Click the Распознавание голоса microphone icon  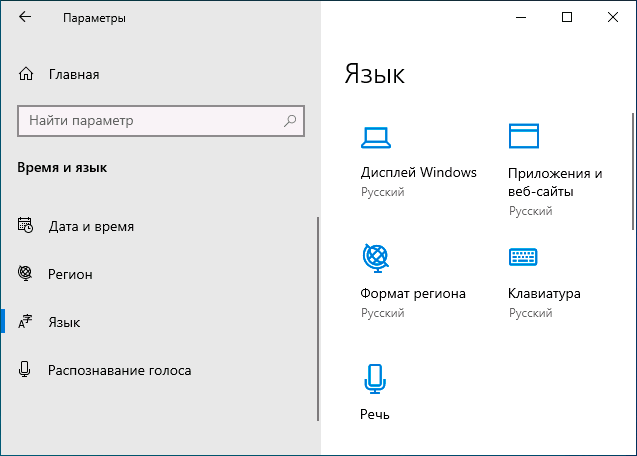click(24, 369)
